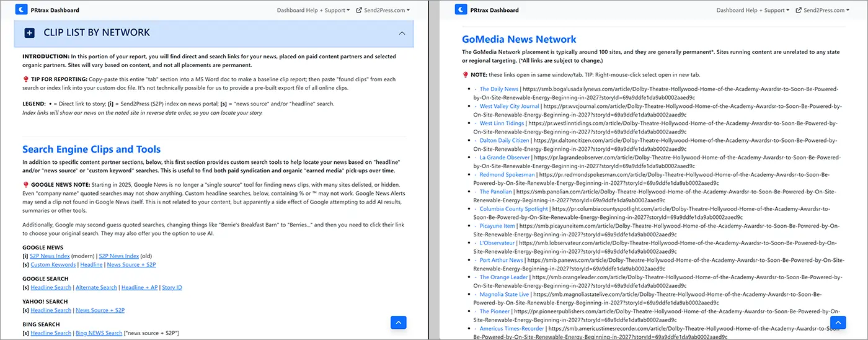Image resolution: width=868 pixels, height=340 pixels.
Task: Open West Valley City Journal link
Action: tap(510, 106)
